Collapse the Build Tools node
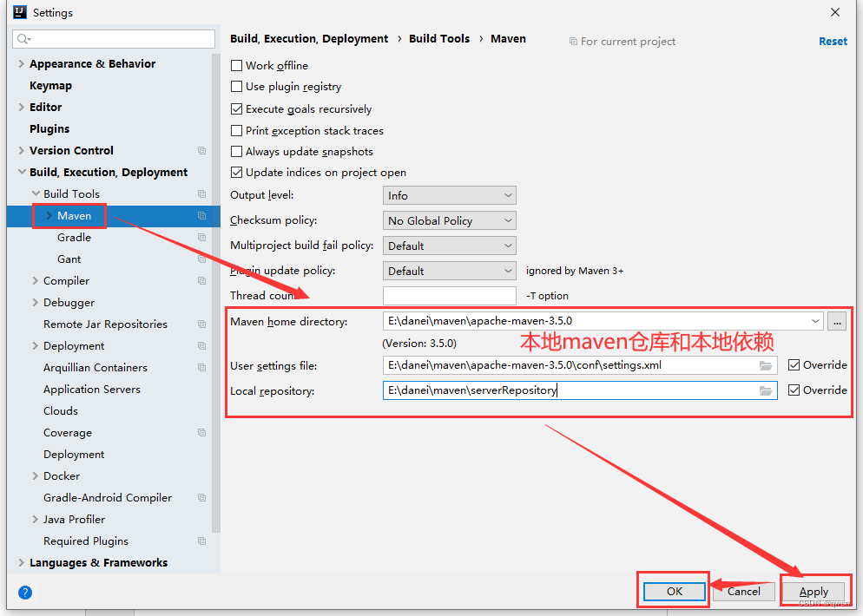The height and width of the screenshot is (616, 863). 36,193
